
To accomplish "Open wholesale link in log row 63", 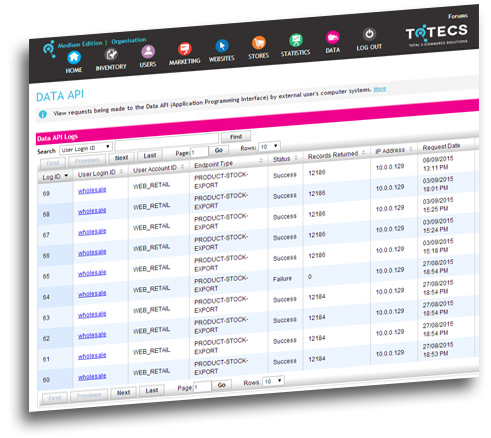I will 92,314.
